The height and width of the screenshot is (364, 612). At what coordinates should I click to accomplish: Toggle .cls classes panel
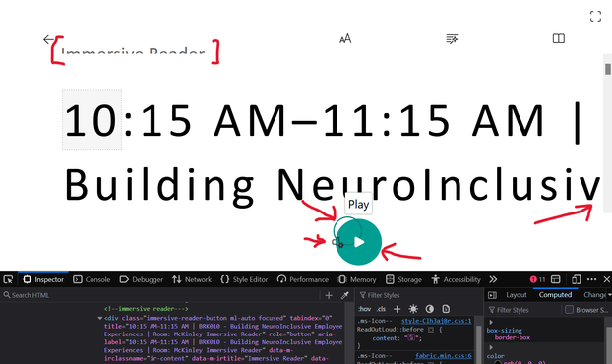pos(382,309)
